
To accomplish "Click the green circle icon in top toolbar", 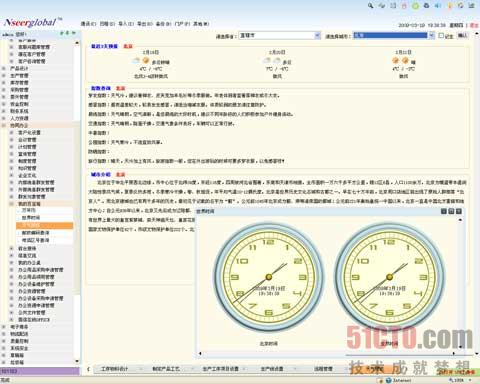I will 415,6.
